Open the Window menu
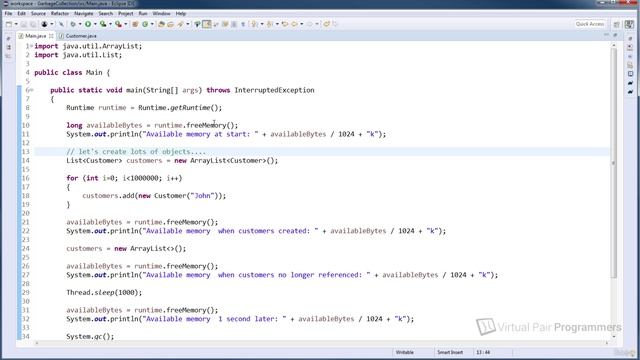 click(161, 13)
